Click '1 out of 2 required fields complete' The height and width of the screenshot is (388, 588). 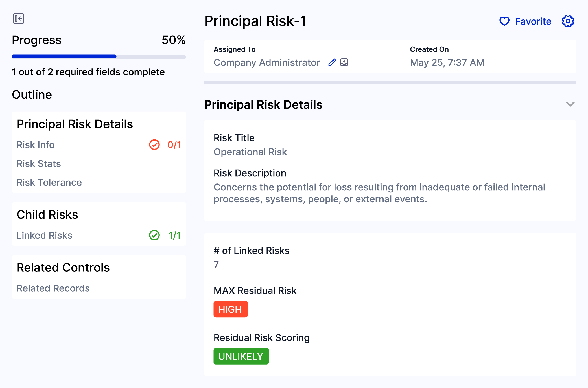[x=88, y=72]
